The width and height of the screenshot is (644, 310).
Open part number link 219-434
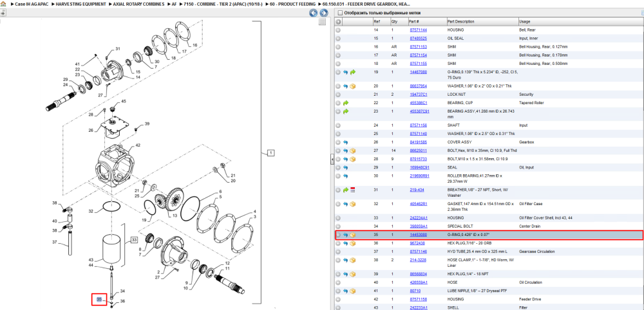(416, 190)
